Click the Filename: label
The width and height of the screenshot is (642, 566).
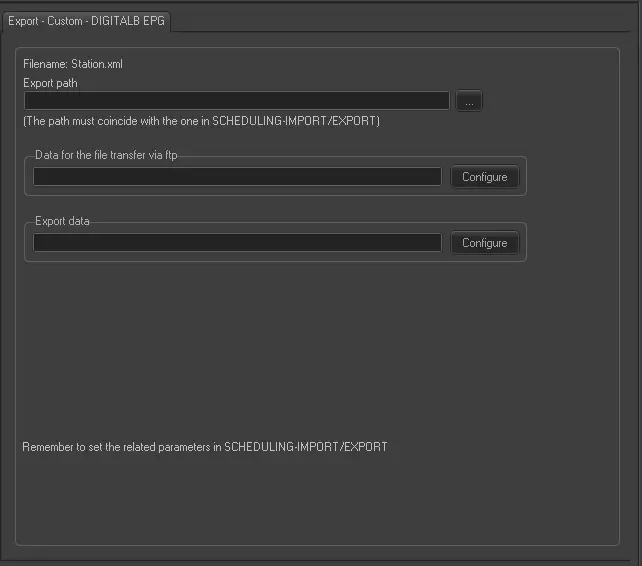[x=45, y=64]
